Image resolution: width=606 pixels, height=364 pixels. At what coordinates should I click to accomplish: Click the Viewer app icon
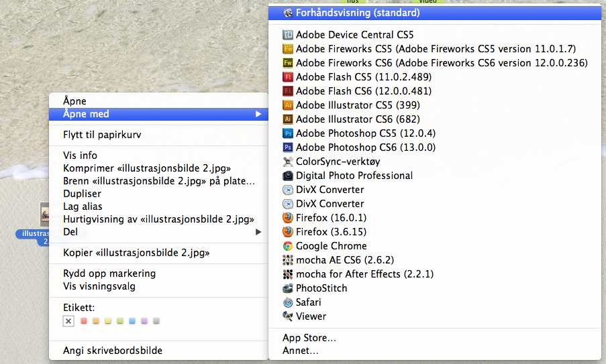288,316
